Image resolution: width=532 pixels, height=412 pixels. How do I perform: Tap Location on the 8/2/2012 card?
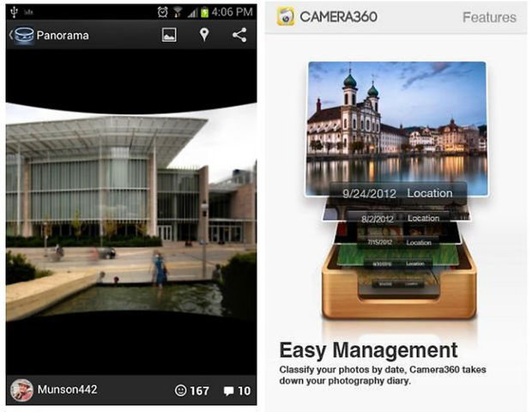(x=423, y=218)
